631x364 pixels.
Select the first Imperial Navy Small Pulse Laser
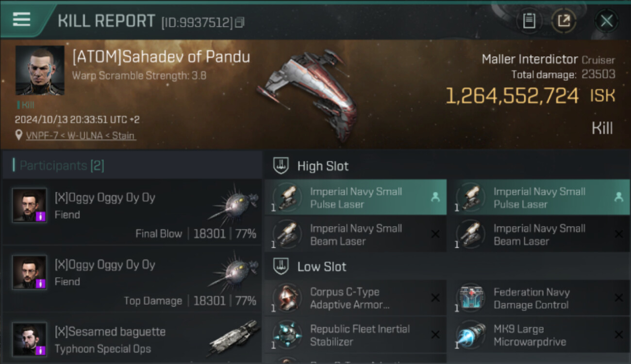355,198
